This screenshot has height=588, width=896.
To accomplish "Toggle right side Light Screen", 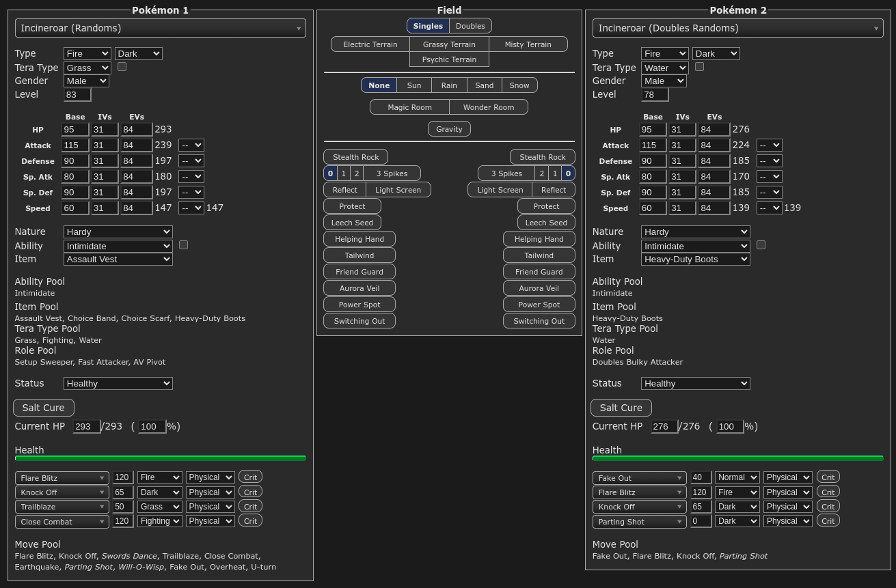I will [x=500, y=190].
